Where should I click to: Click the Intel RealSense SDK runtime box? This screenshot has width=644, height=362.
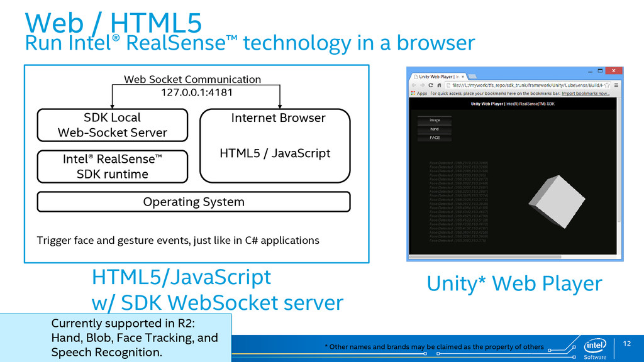[113, 167]
